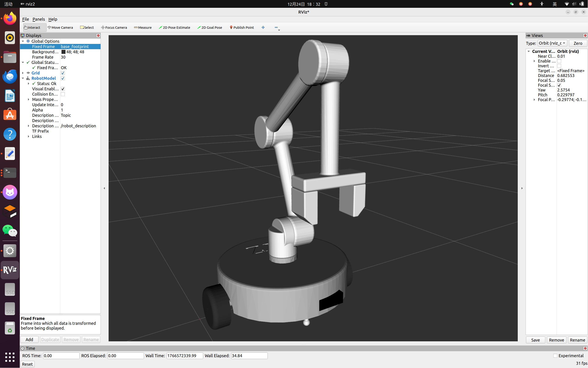The image size is (588, 368).
Task: Close the Time panel
Action: pyautogui.click(x=585, y=348)
